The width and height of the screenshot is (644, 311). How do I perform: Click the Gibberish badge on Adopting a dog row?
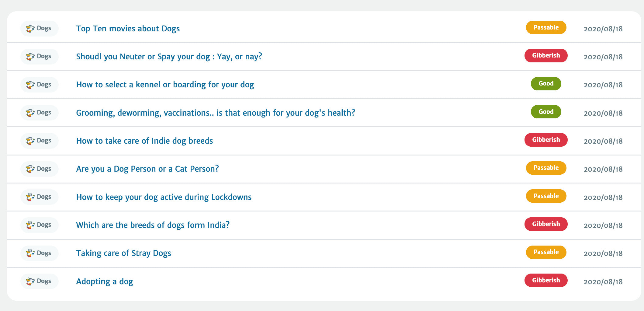pos(546,280)
